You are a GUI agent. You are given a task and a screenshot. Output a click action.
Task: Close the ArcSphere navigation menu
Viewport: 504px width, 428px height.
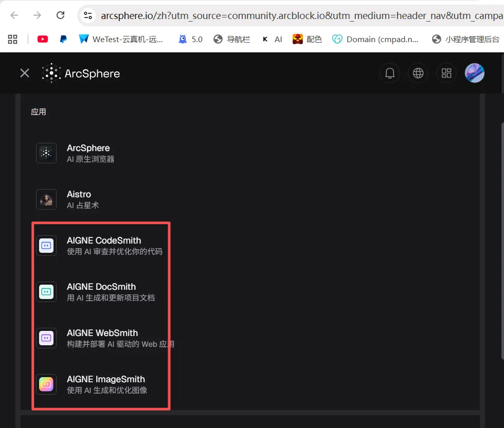point(25,73)
